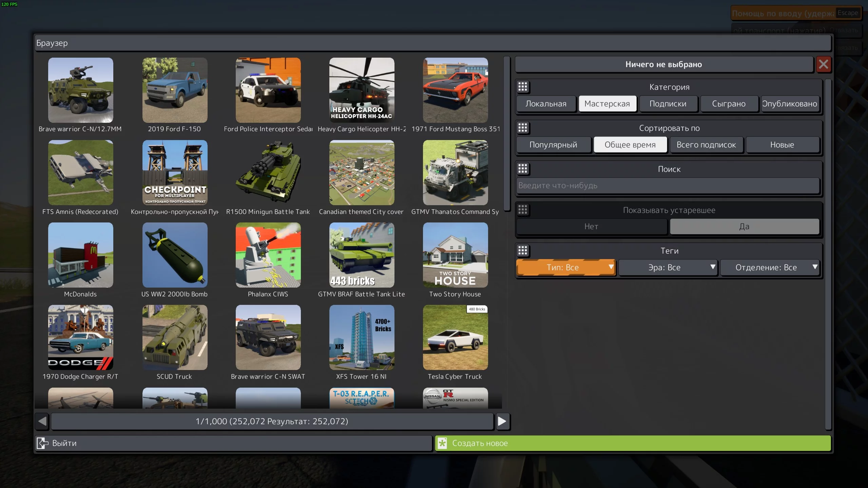
Task: Set Показывать устаревшее to Да
Action: (x=744, y=227)
